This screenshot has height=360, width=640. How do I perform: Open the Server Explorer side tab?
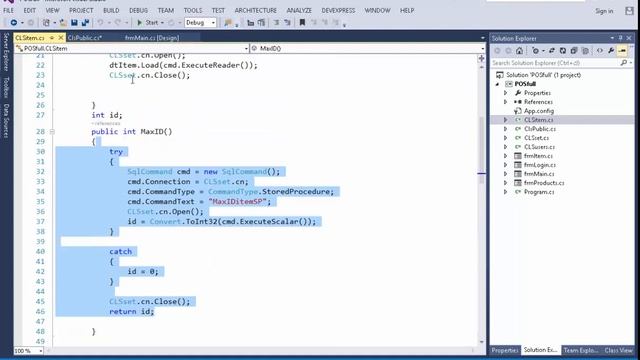tap(6, 52)
